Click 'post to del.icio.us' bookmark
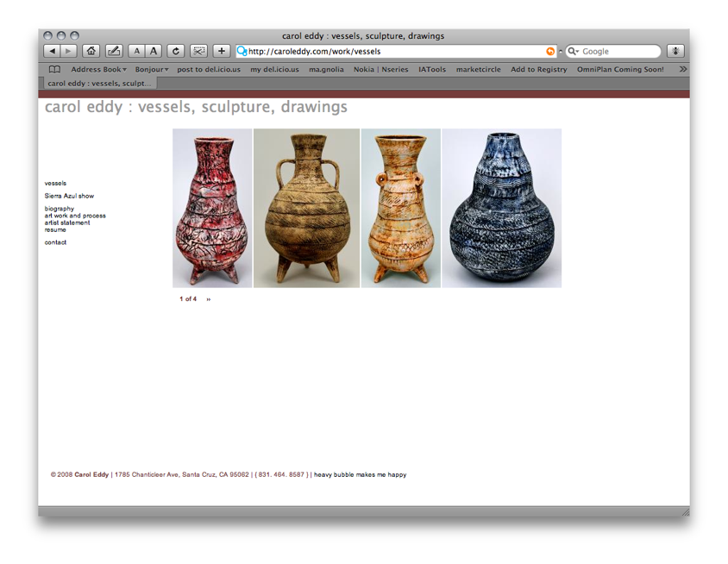 click(x=209, y=69)
